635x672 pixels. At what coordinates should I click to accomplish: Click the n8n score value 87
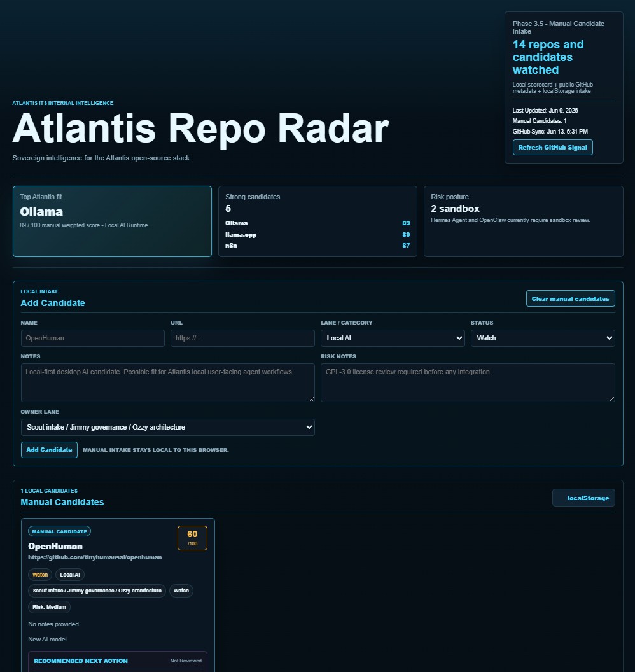pos(406,246)
